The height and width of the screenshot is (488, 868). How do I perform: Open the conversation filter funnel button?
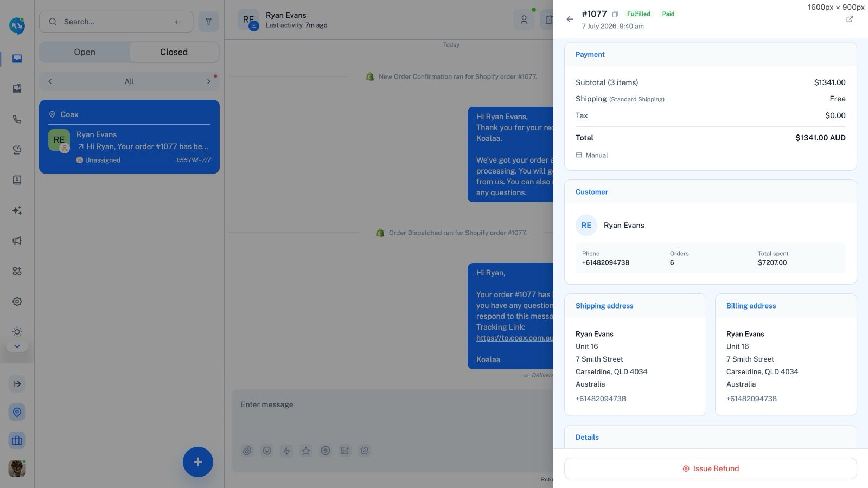208,22
